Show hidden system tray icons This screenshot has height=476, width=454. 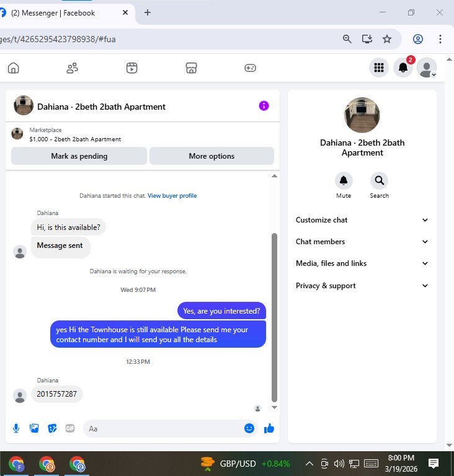[x=309, y=464]
